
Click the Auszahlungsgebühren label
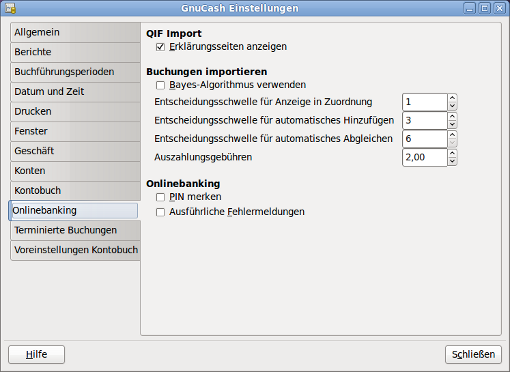point(203,157)
